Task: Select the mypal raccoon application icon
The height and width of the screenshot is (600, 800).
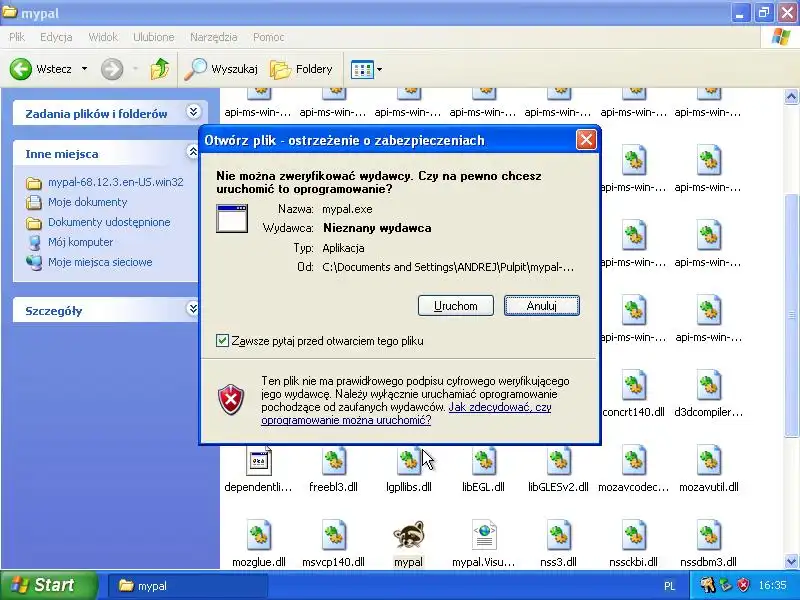Action: click(409, 535)
